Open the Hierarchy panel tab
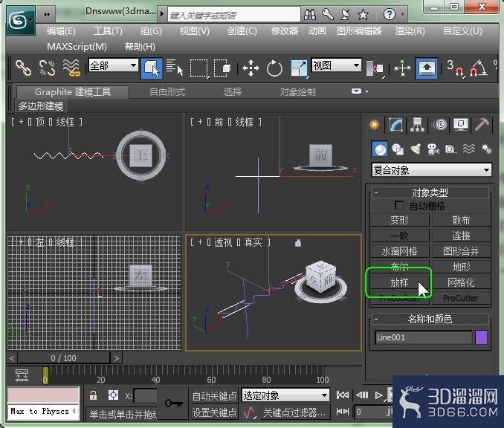This screenshot has height=428, width=504. point(417,125)
